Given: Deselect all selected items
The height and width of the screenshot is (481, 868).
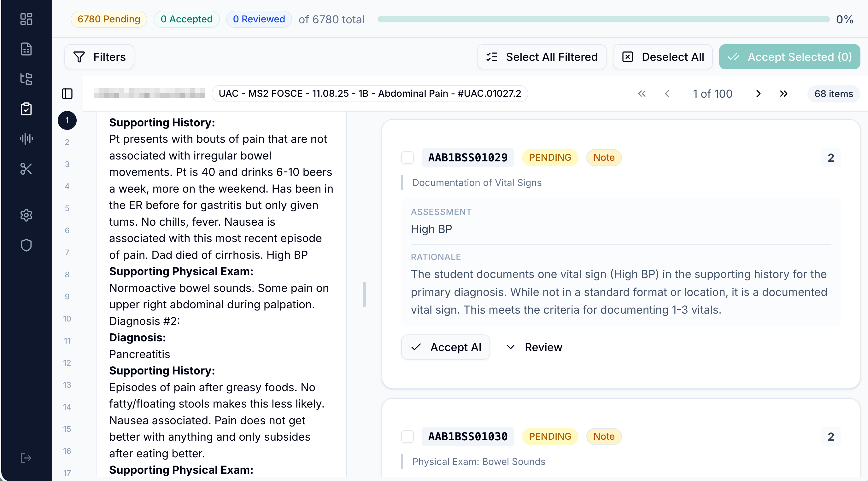Looking at the screenshot, I should point(662,57).
